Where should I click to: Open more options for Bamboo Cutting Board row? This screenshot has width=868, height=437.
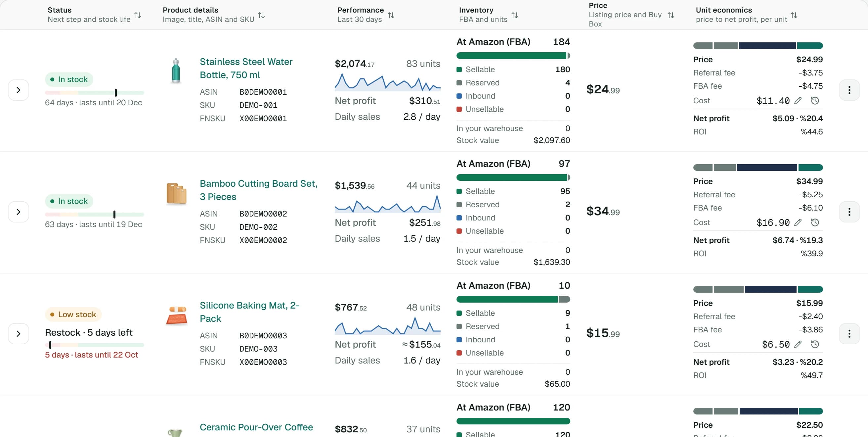[849, 212]
